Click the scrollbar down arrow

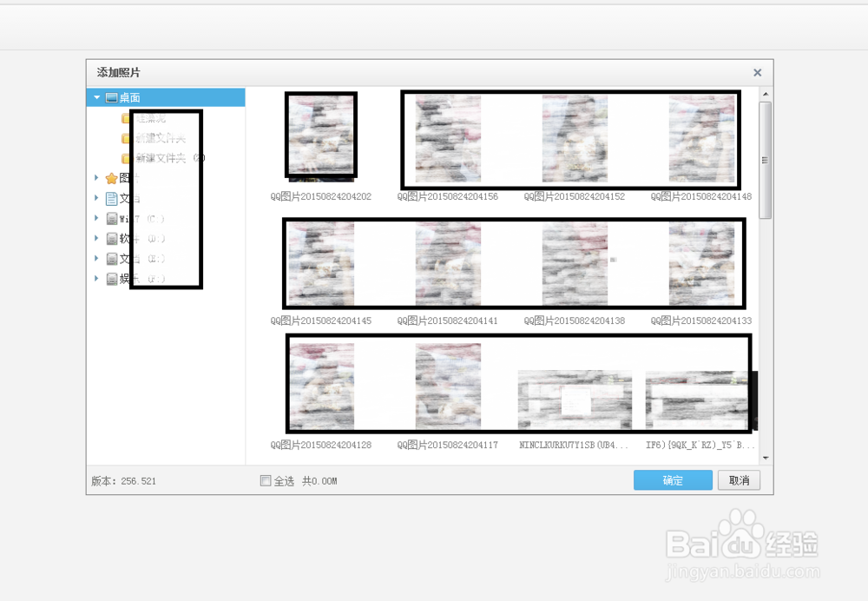click(x=766, y=458)
